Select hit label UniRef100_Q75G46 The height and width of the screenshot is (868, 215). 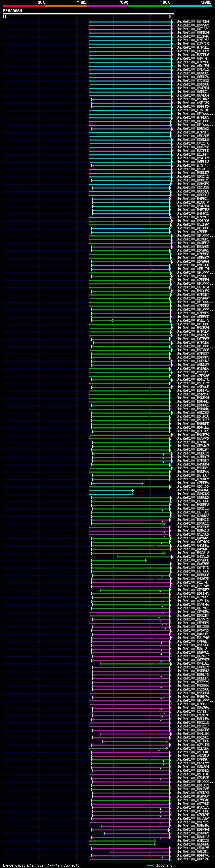click(193, 800)
